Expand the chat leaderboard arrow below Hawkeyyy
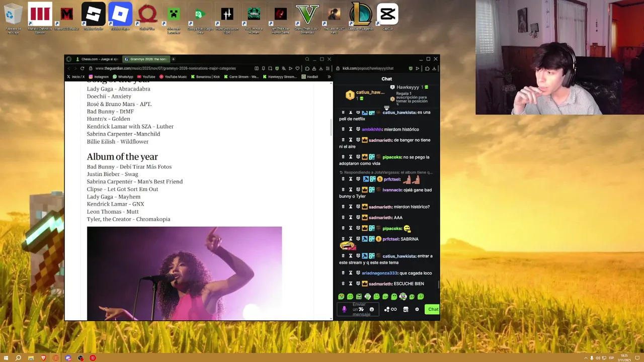The image size is (644, 362). (386, 108)
